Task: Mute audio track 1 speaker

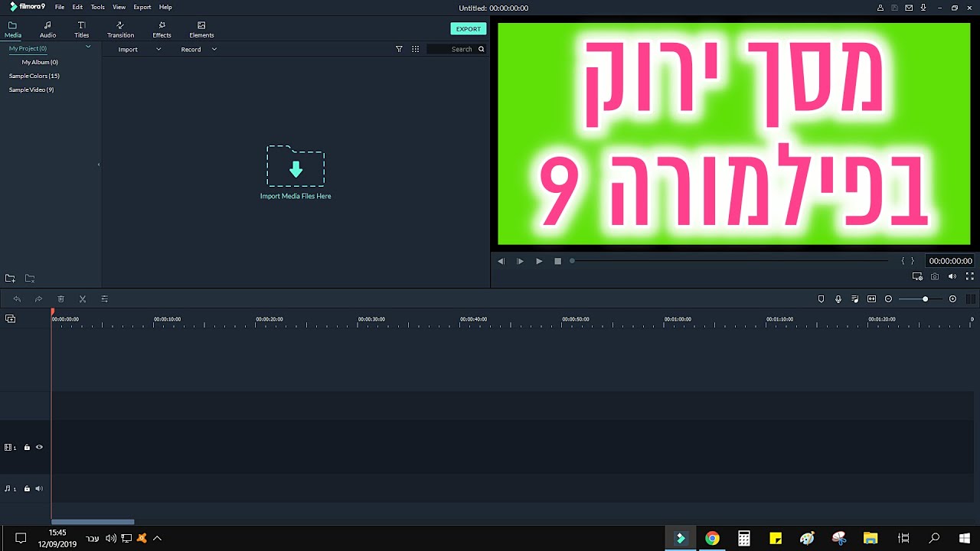Action: click(39, 488)
